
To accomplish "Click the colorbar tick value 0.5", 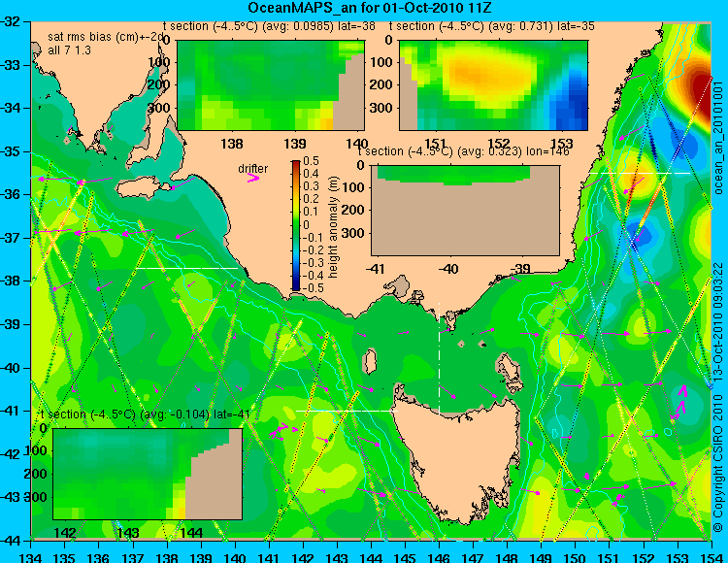I will 311,161.
